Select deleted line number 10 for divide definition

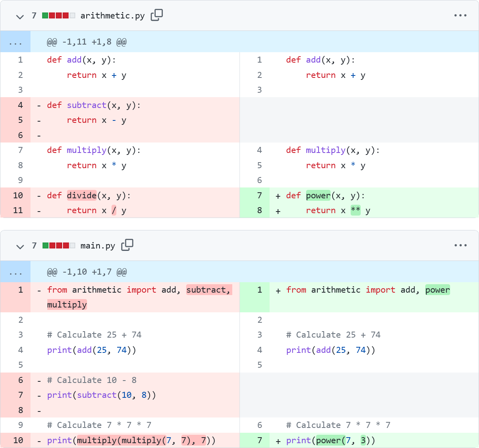pos(18,195)
